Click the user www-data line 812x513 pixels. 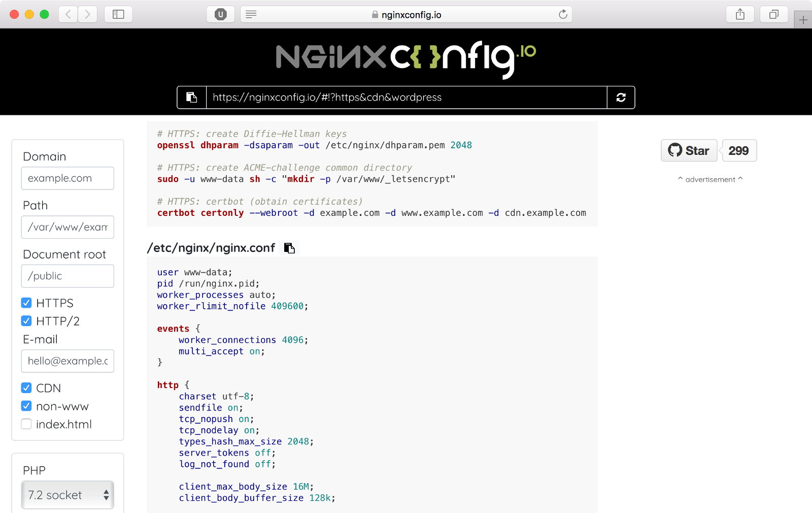click(x=194, y=272)
